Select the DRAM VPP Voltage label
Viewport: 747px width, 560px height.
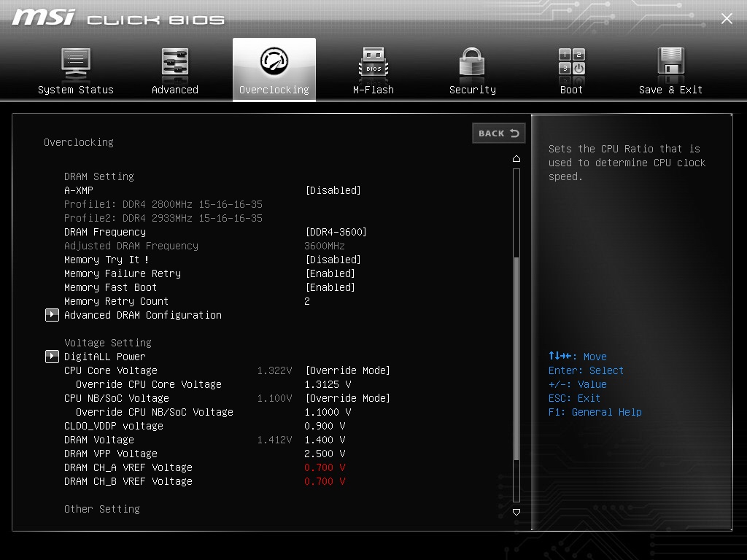[x=111, y=454]
